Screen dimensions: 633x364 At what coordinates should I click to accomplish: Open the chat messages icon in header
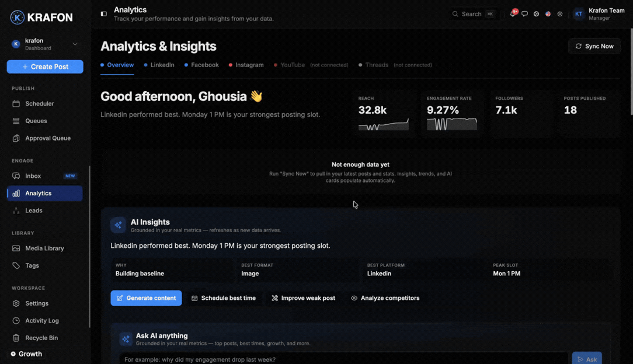click(524, 13)
